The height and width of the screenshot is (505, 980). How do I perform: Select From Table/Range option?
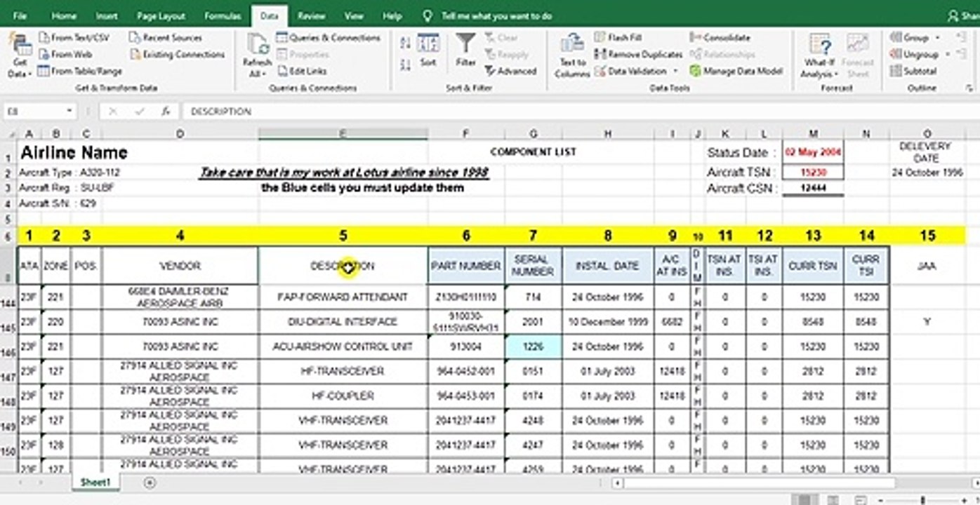[80, 71]
